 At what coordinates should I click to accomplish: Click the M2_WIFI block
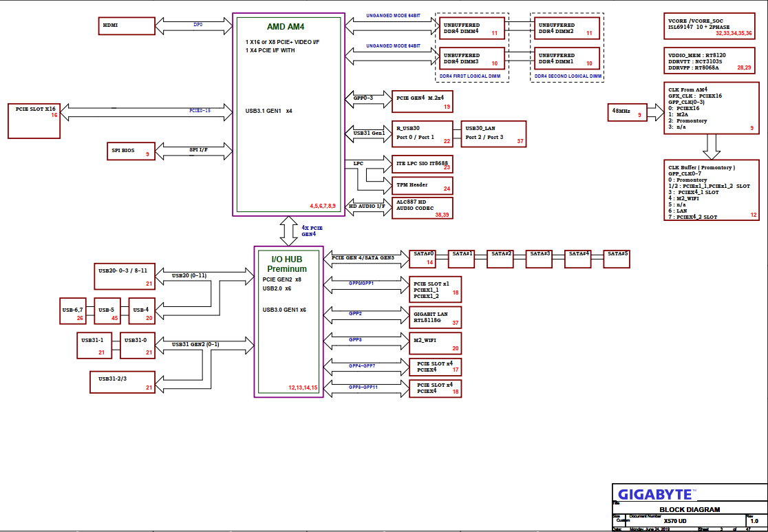(435, 343)
